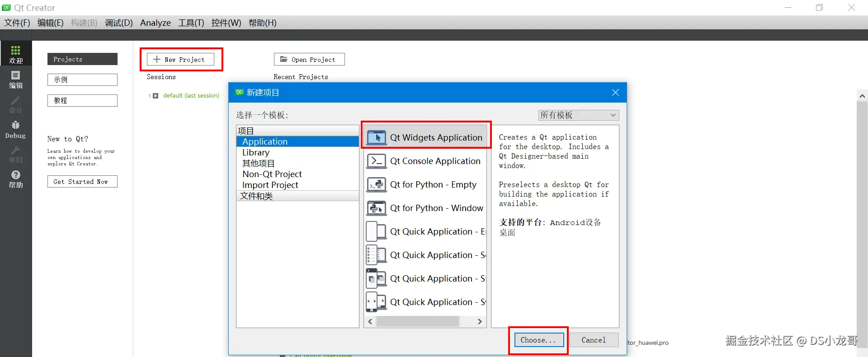
Task: Click the Open Project button
Action: 309,59
